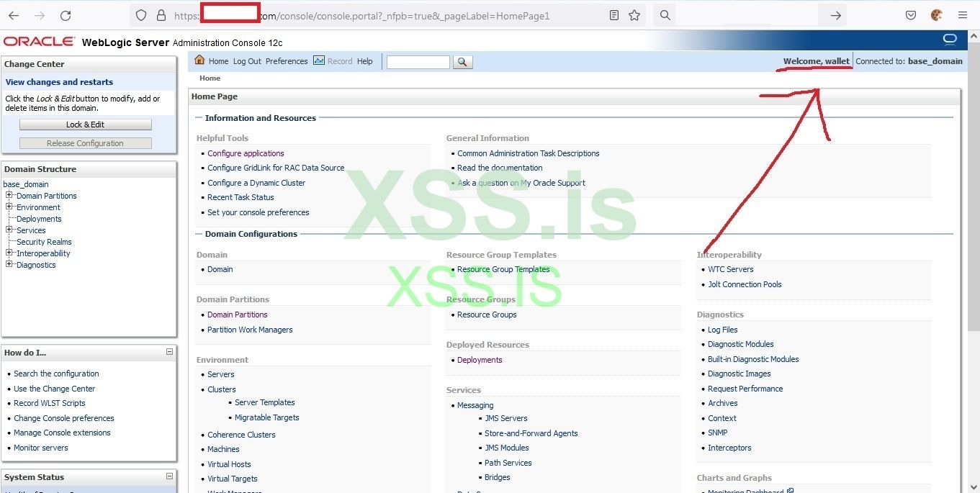Open Configure applications link
Image resolution: width=980 pixels, height=493 pixels.
[x=246, y=153]
